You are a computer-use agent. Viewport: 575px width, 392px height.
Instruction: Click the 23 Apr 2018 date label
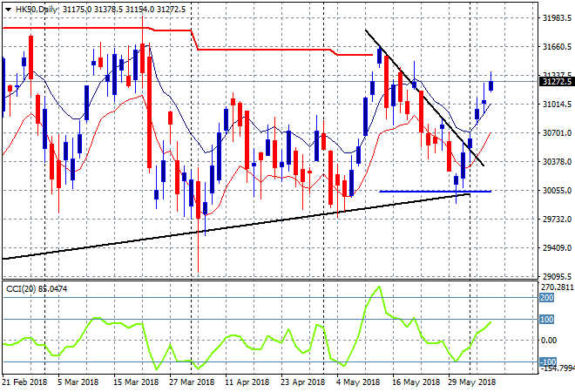303,382
